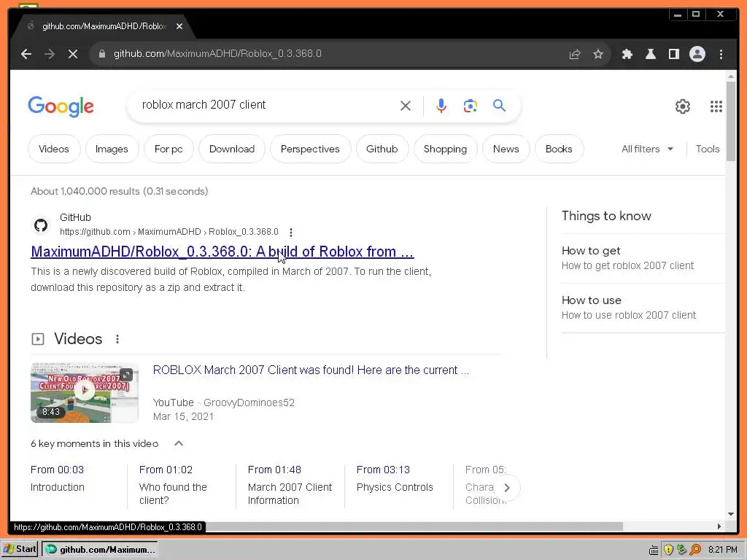Screen dimensions: 747x560
Task: Select the Github filter chip
Action: tap(382, 149)
